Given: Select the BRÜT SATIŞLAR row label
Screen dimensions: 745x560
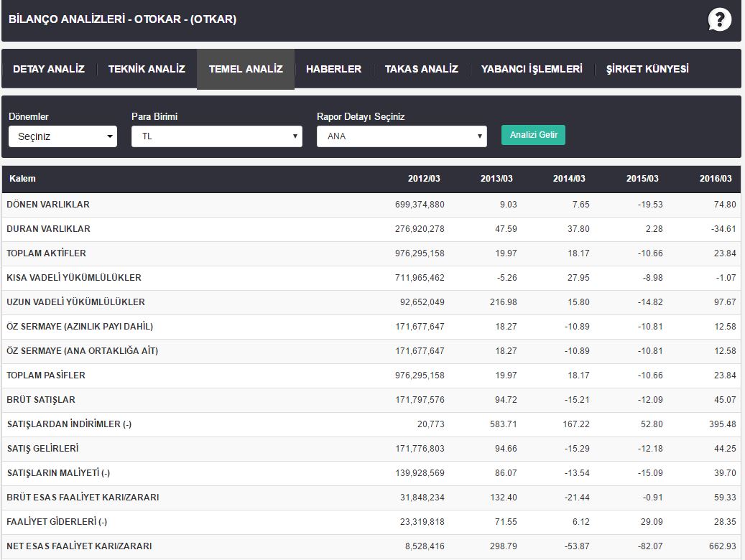Looking at the screenshot, I should coord(41,400).
